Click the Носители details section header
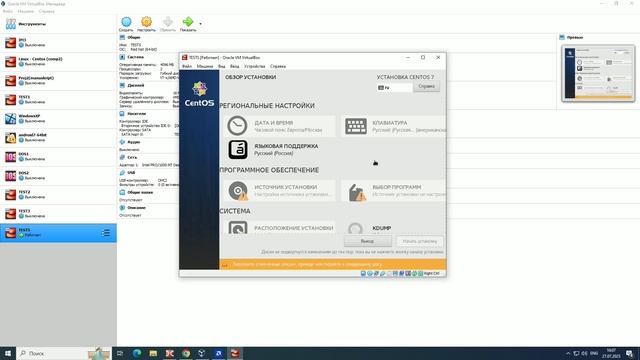The image size is (640, 360). click(x=136, y=113)
